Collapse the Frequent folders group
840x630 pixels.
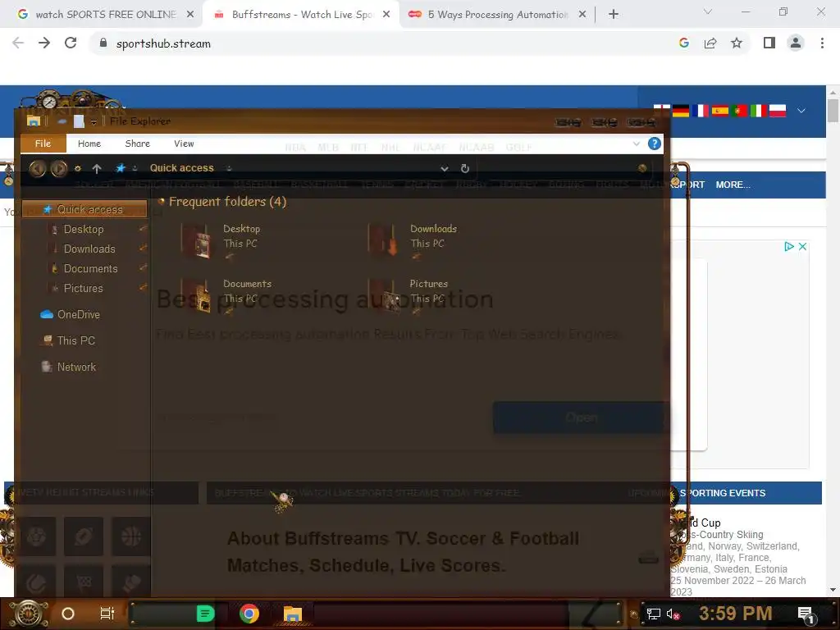pyautogui.click(x=161, y=202)
